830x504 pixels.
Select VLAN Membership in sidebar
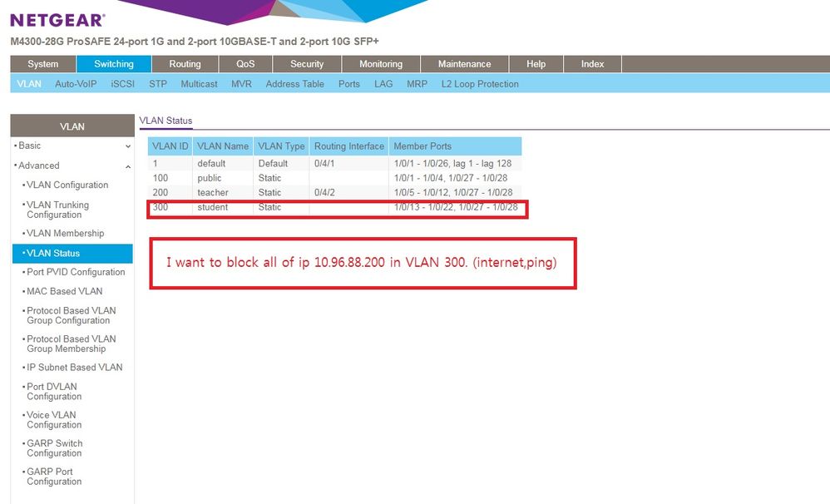[x=65, y=233]
